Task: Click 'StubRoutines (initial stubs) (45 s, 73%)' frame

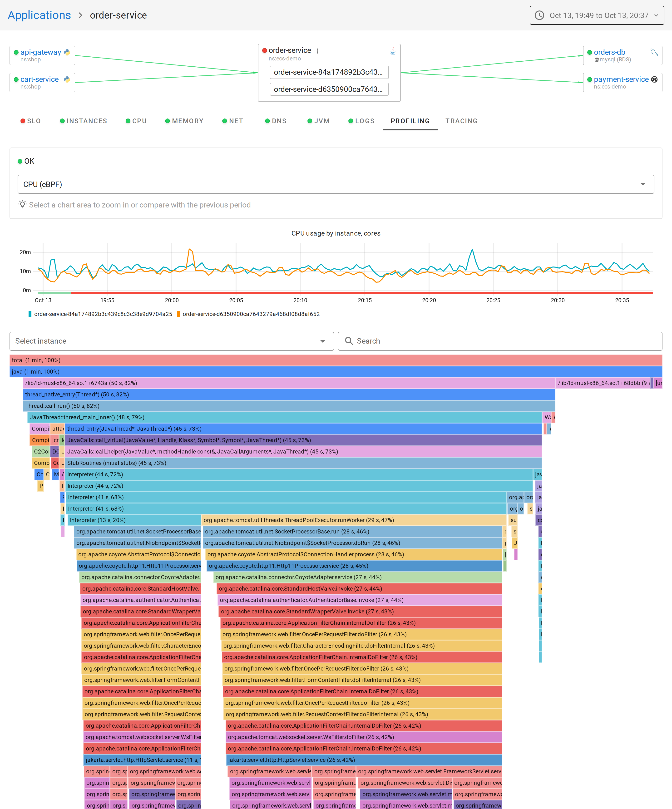Action: pyautogui.click(x=303, y=463)
